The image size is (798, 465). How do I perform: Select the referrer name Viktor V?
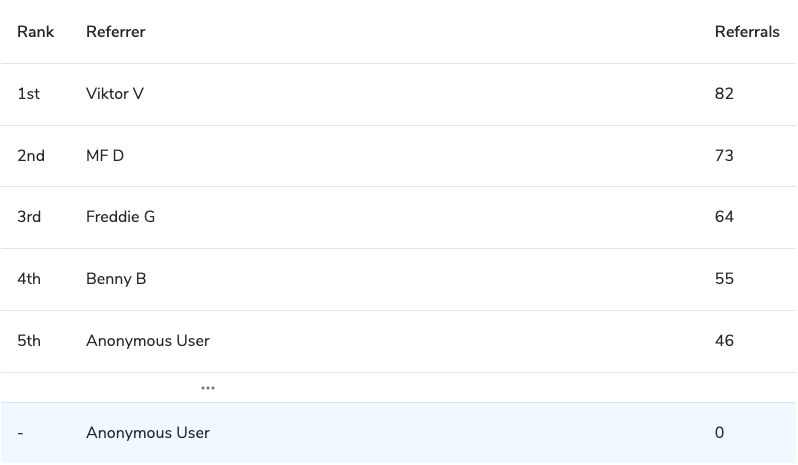coord(115,94)
